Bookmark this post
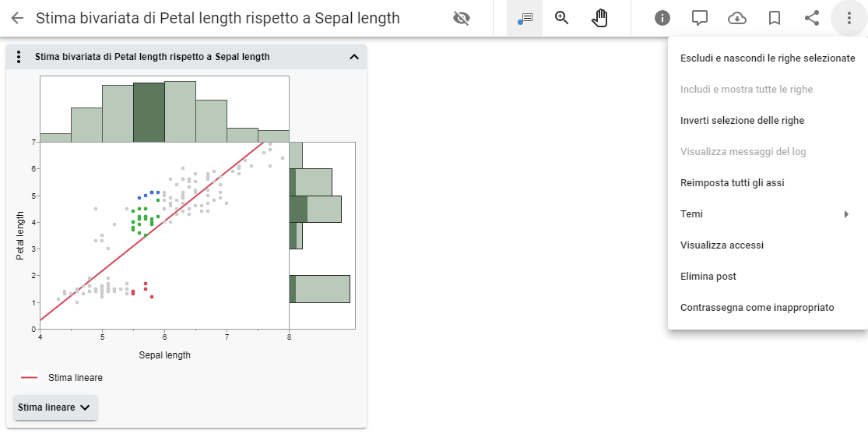868x434 pixels. 775,18
